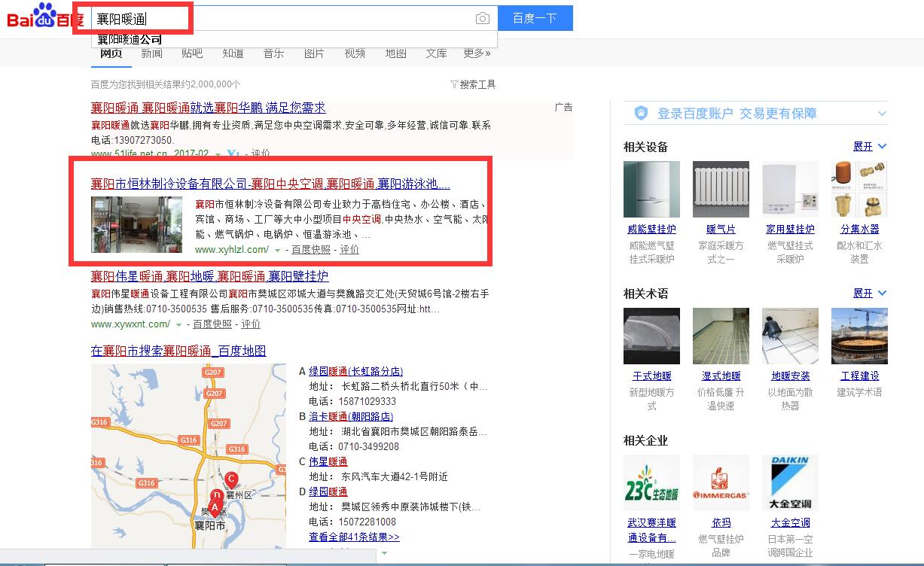Screen dimensions: 924x566
Task: Expand the 相关设备 section with 展开
Action: pyautogui.click(x=870, y=146)
